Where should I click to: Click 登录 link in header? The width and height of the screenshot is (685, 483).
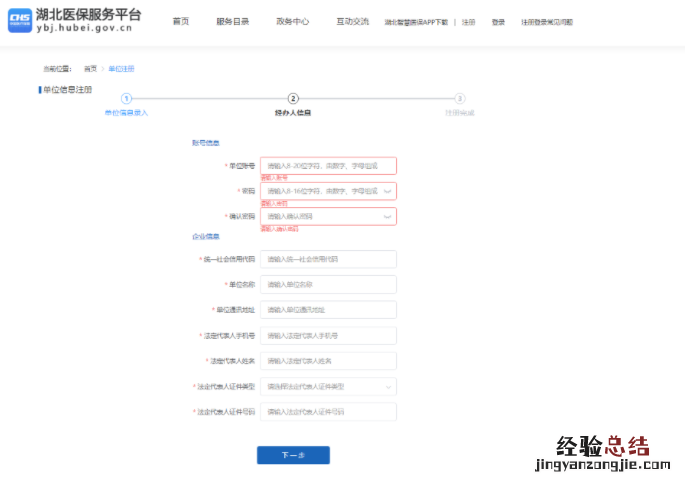pyautogui.click(x=498, y=22)
